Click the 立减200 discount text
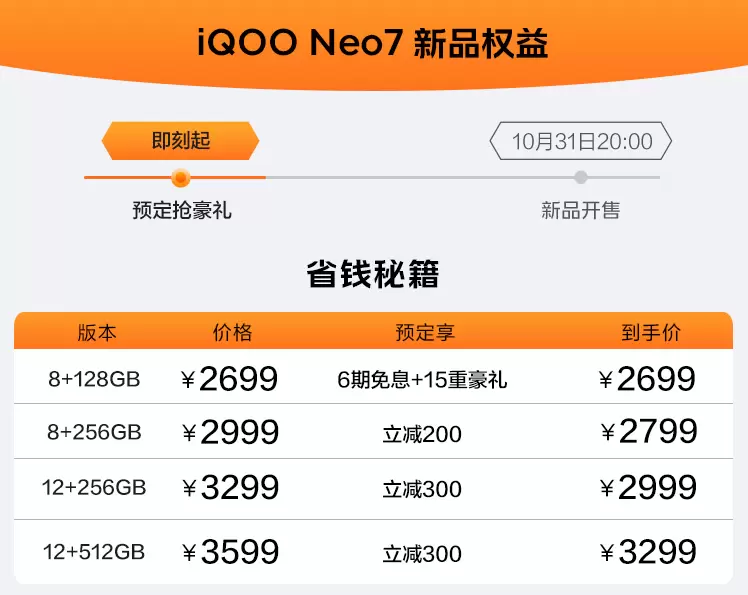The width and height of the screenshot is (748, 595). [x=423, y=434]
